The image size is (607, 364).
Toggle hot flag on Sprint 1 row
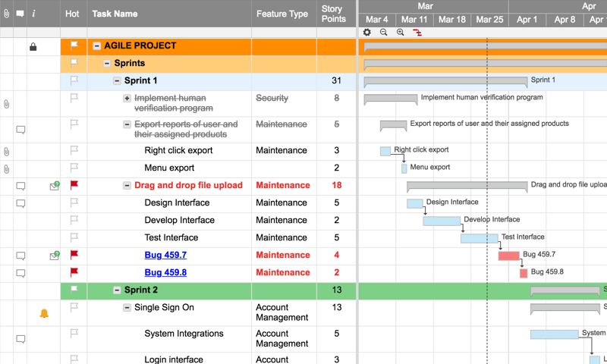click(x=74, y=80)
